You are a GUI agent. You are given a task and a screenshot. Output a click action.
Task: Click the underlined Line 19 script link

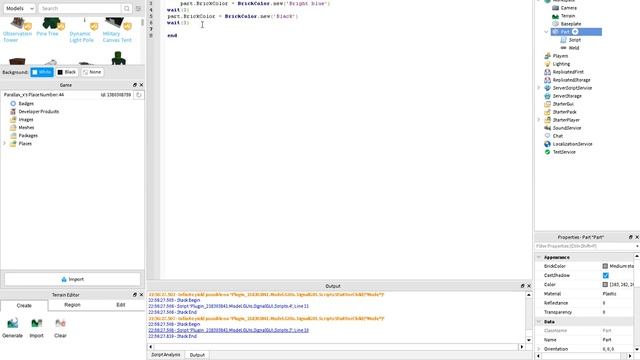point(229,330)
